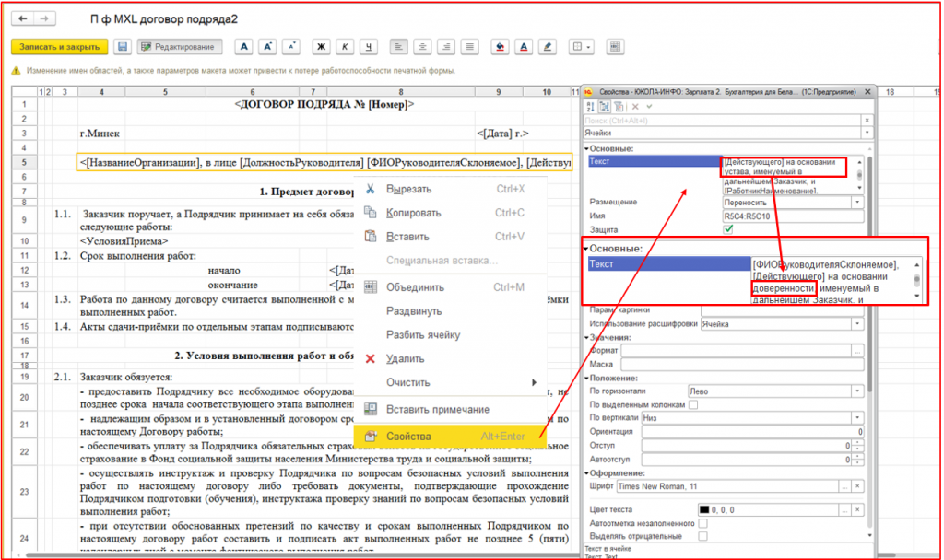Go forward with the right arrow button
Image resolution: width=944 pixels, height=560 pixels.
coord(44,18)
